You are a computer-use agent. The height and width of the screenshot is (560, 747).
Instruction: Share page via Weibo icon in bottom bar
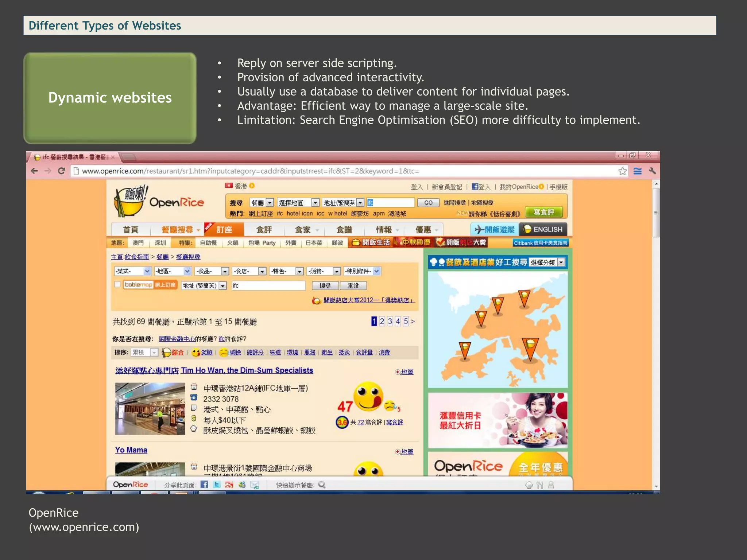tap(229, 485)
